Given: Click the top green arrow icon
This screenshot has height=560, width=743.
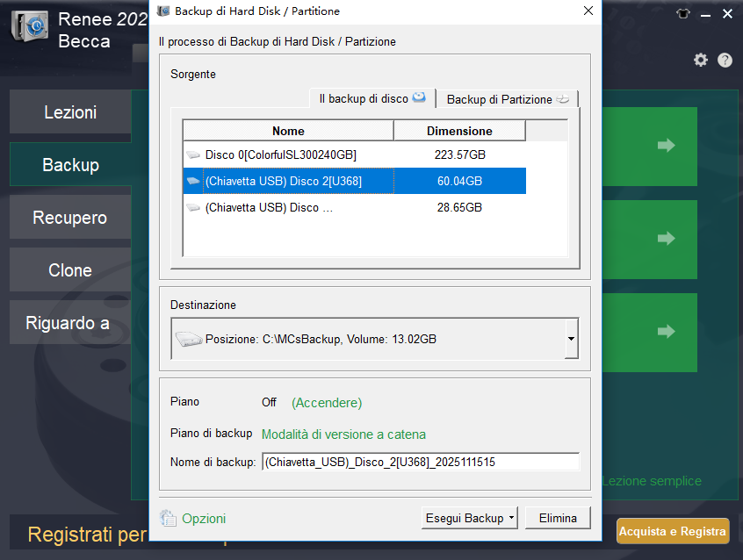Looking at the screenshot, I should pos(666,145).
